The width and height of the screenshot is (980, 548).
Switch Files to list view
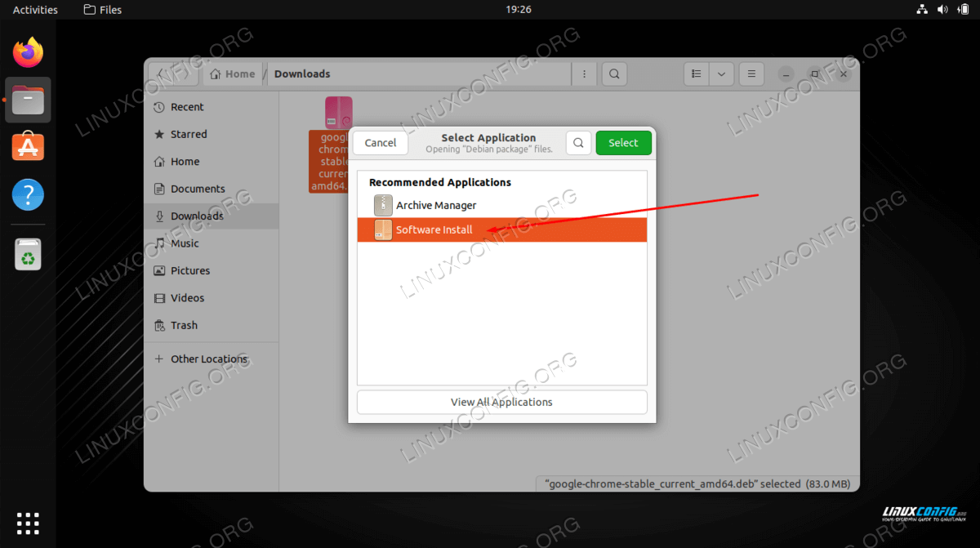click(696, 74)
